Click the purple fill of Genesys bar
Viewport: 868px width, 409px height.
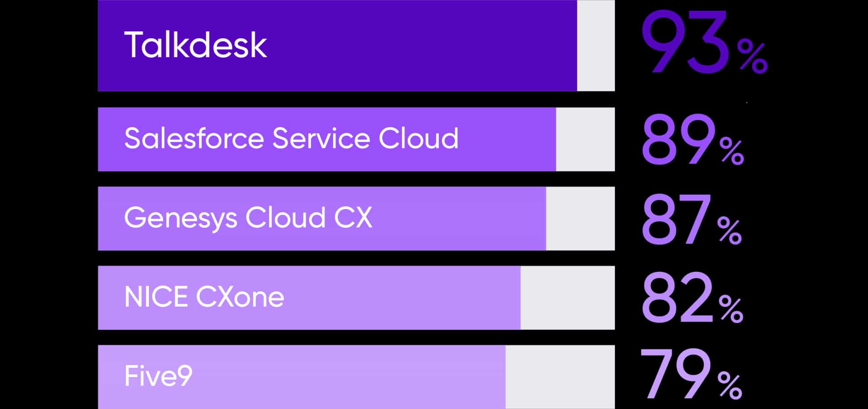[x=322, y=219]
